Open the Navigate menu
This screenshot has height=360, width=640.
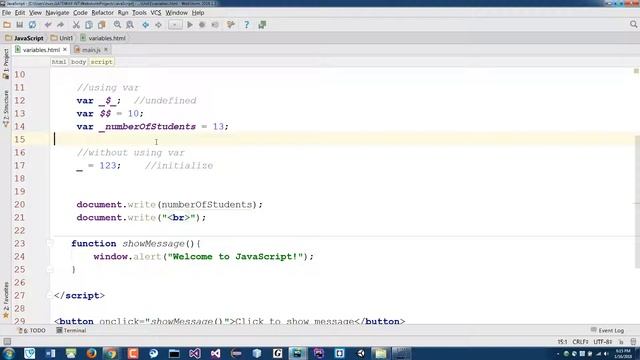[x=57, y=13]
